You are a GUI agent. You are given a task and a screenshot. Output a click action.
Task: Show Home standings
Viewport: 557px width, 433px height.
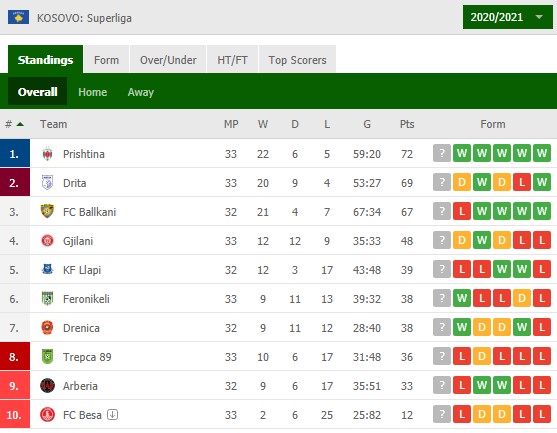pyautogui.click(x=92, y=92)
